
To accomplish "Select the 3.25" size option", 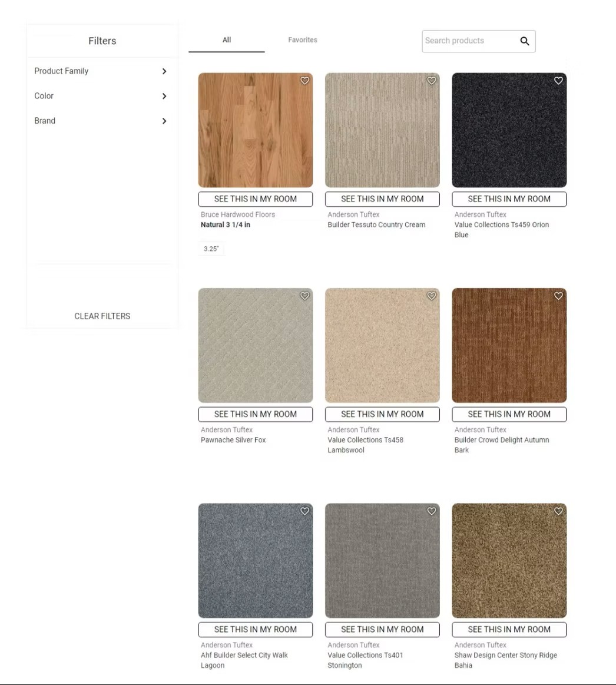I will coord(211,249).
